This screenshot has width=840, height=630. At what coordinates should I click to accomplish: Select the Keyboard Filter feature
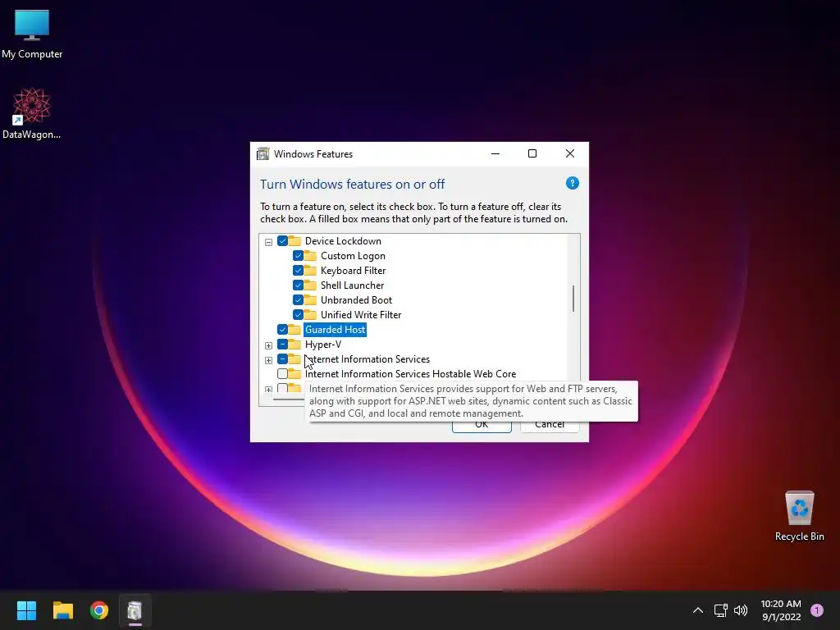pyautogui.click(x=353, y=271)
